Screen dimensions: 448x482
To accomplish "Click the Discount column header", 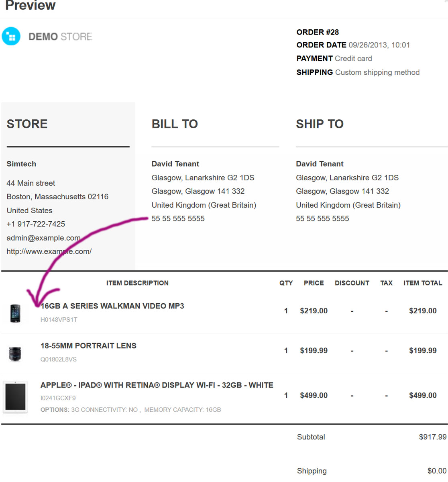I will click(352, 283).
